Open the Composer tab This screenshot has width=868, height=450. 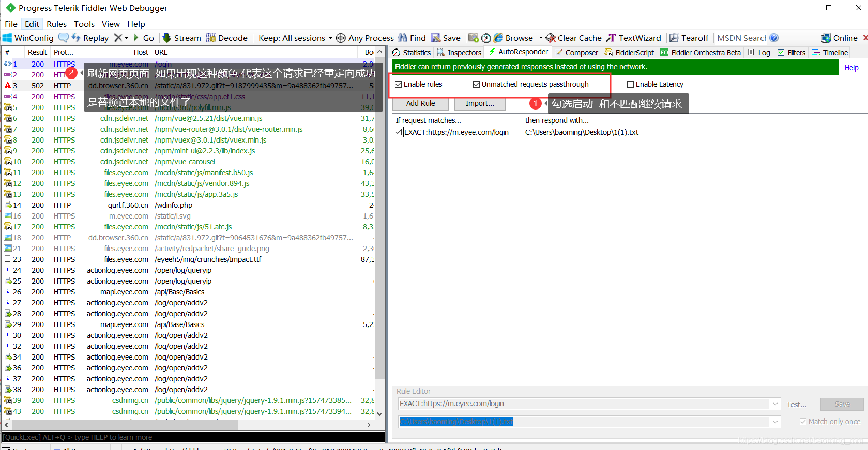[x=576, y=52]
